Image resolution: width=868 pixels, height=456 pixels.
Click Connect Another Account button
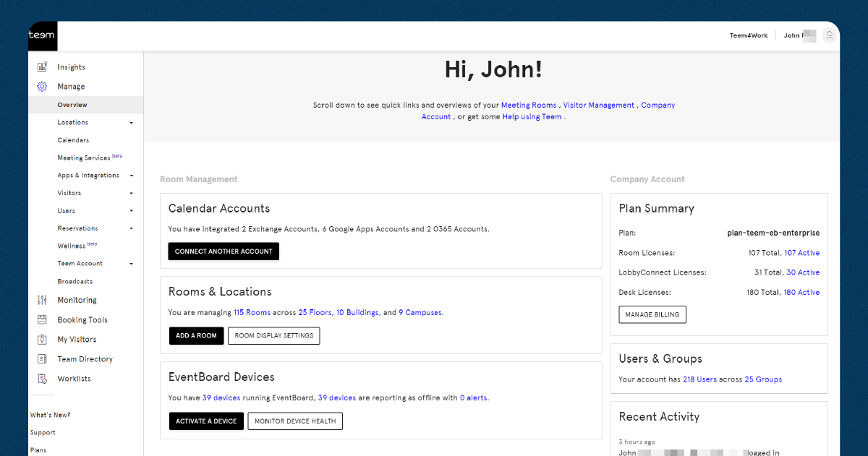tap(224, 251)
